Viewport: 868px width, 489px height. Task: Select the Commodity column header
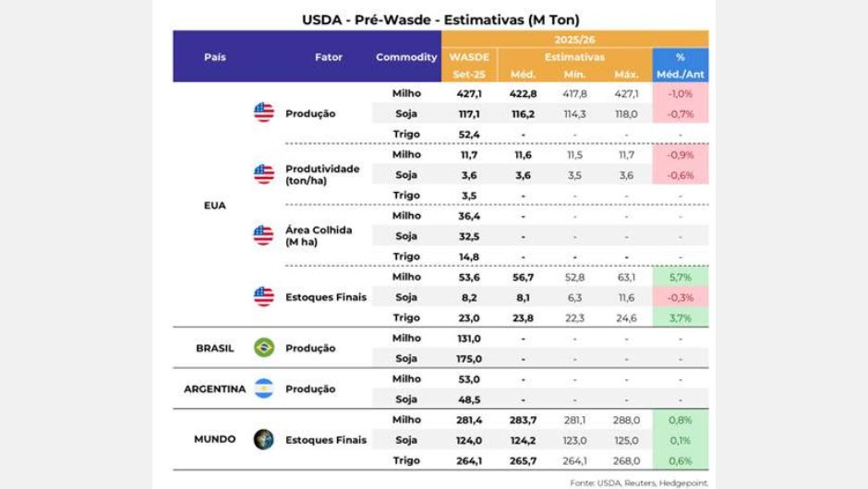pyautogui.click(x=406, y=57)
